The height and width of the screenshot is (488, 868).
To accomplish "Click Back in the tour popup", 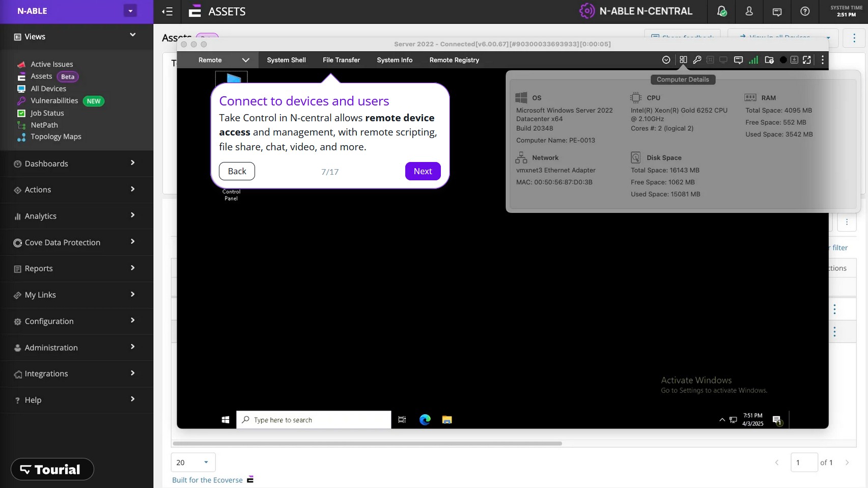I will tap(237, 171).
